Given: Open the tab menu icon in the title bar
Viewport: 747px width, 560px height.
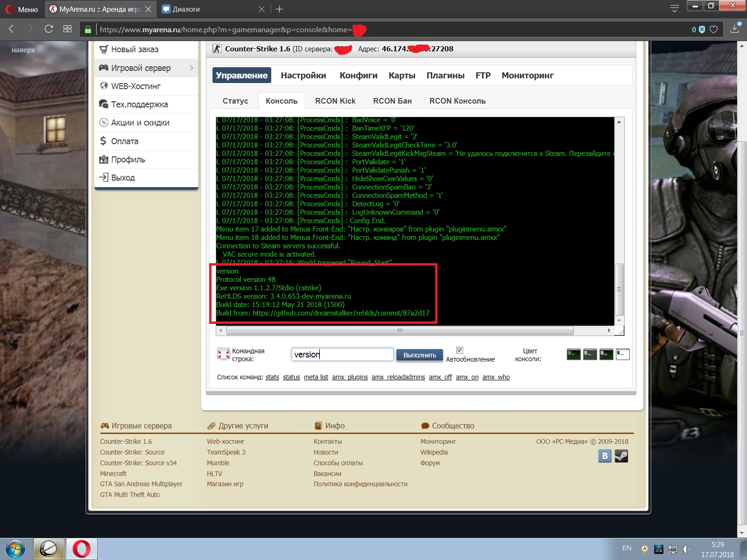Looking at the screenshot, I should [674, 9].
